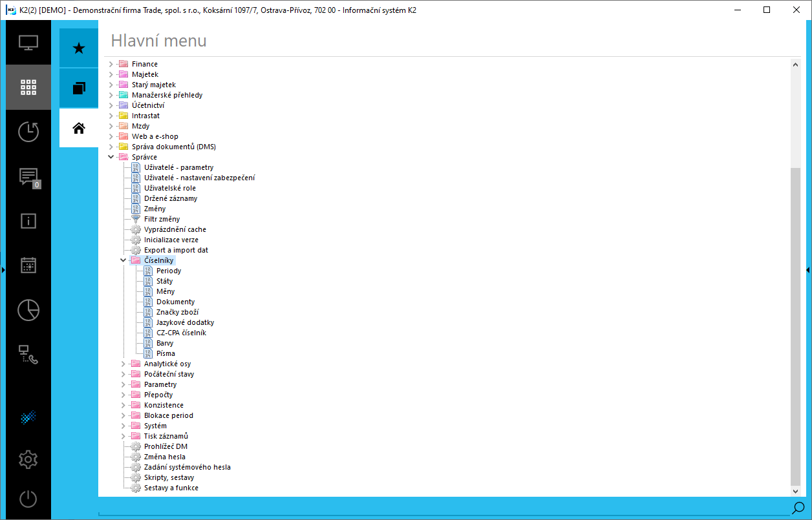Viewport: 812px width, 520px height.
Task: Open the calendar icon in sidebar
Action: click(x=28, y=265)
